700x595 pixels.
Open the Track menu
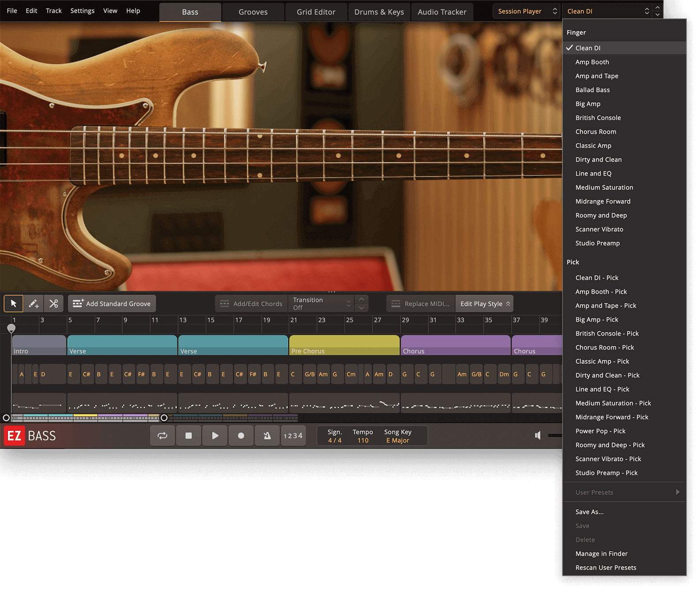pyautogui.click(x=54, y=11)
